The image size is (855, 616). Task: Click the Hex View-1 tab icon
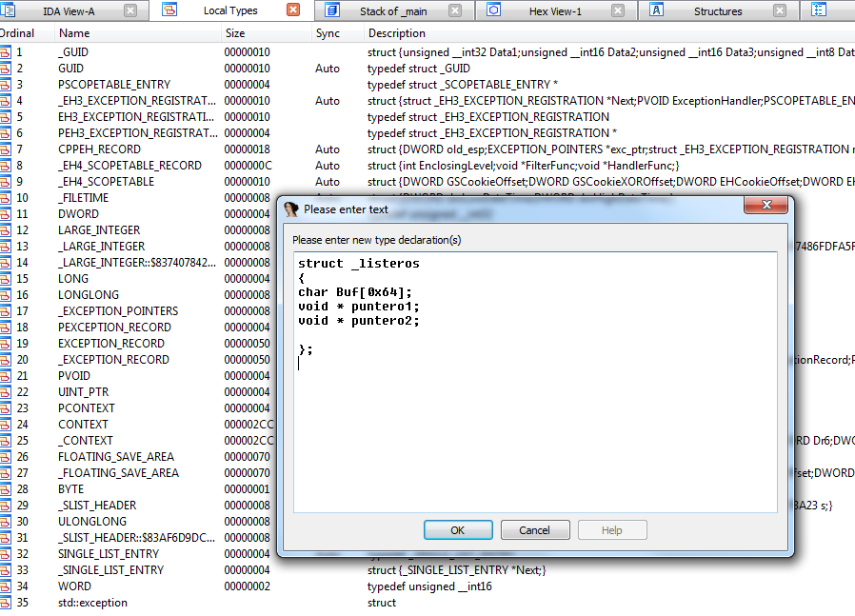[494, 10]
